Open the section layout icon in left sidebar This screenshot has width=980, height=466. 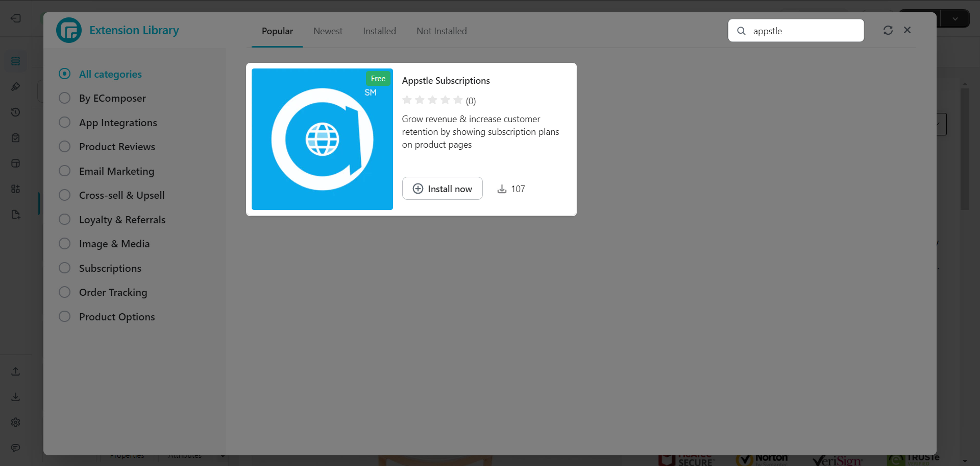pos(16,164)
